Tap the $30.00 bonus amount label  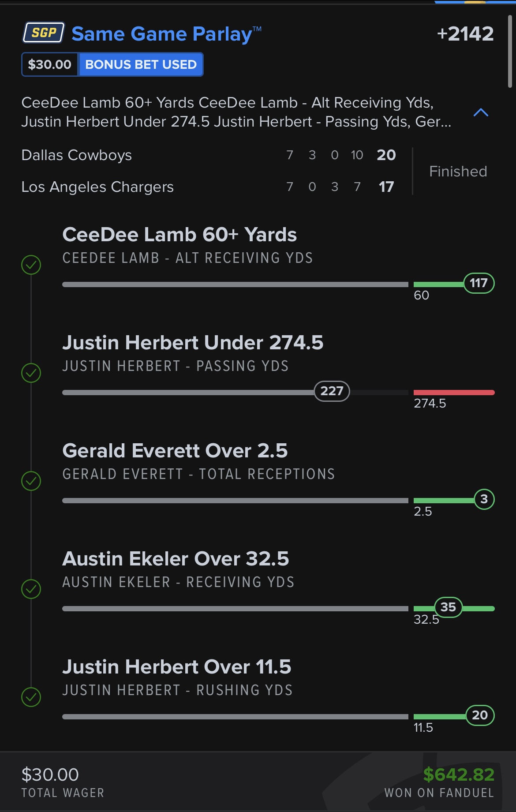coord(50,64)
